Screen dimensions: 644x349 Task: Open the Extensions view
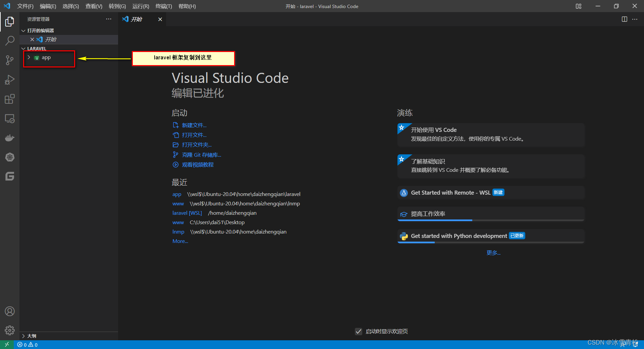point(10,99)
